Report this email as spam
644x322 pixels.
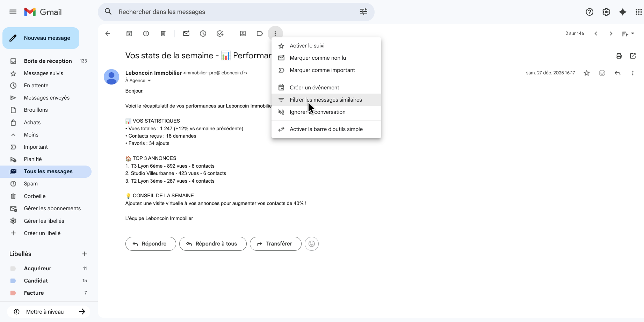click(146, 34)
